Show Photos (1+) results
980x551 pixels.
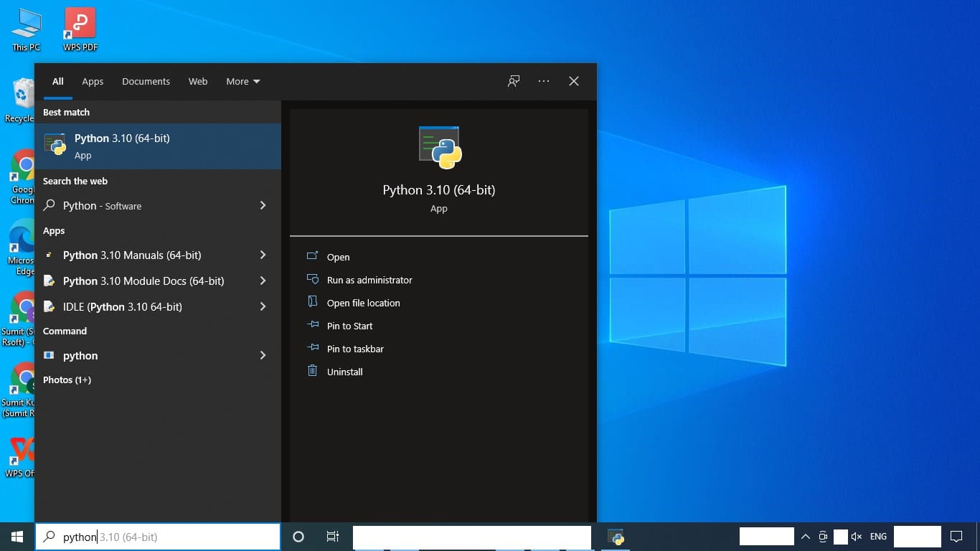67,380
